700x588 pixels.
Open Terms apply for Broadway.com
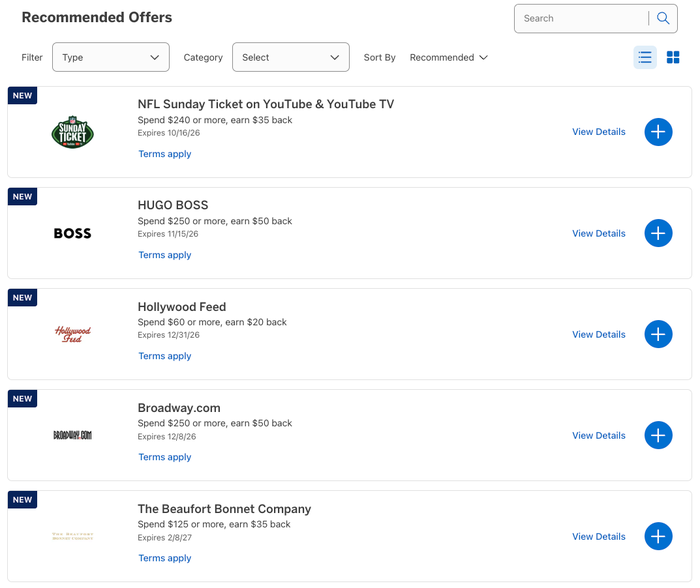tap(165, 457)
